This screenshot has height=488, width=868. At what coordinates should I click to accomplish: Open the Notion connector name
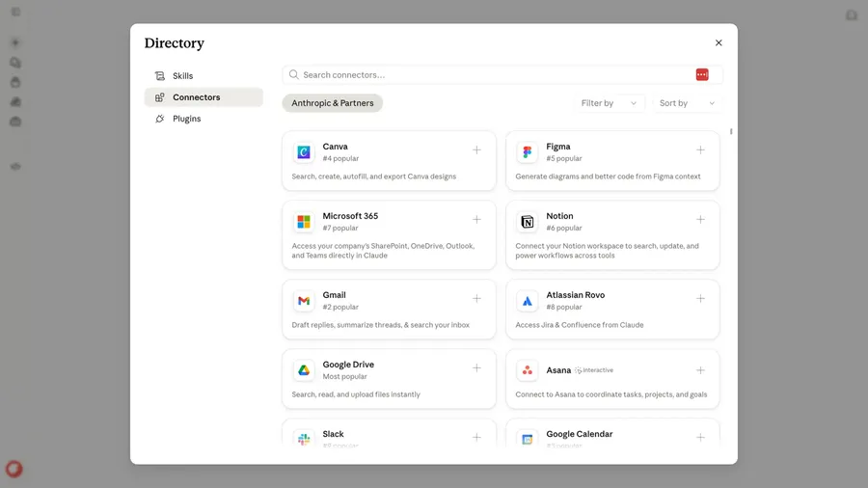click(x=559, y=216)
